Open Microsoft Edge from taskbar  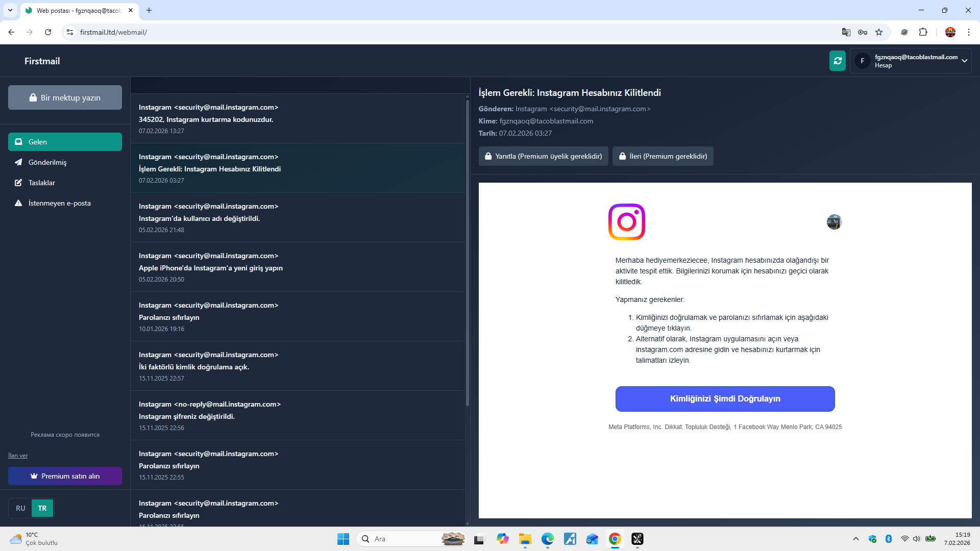[548, 539]
